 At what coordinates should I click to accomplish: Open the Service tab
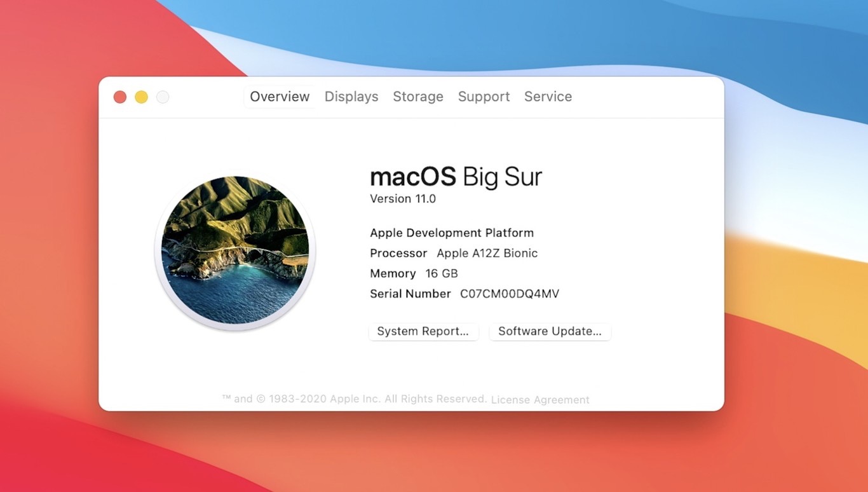[x=548, y=97]
